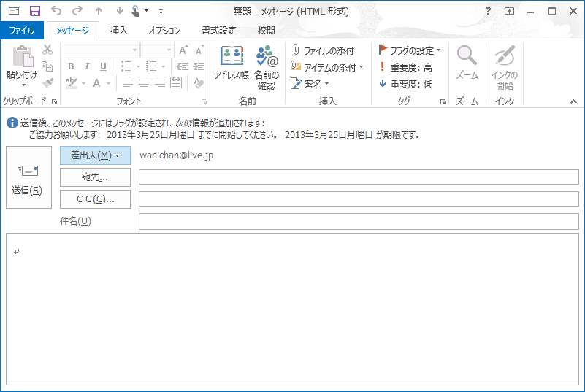Image resolution: width=585 pixels, height=392 pixels.
Task: Open the font size combo box
Action: [x=158, y=50]
